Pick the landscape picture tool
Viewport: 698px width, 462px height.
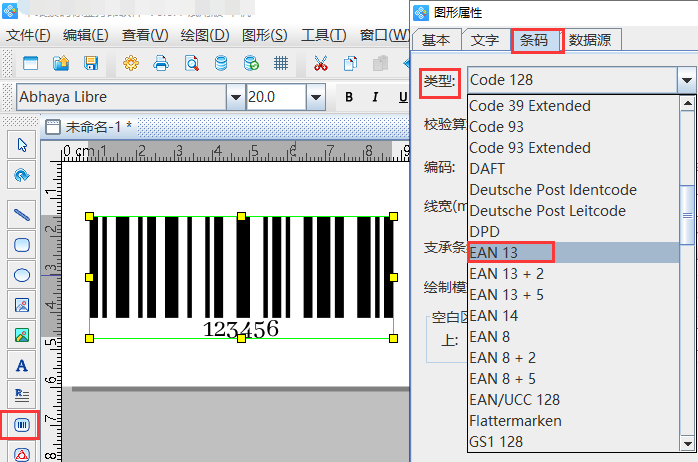click(22, 335)
